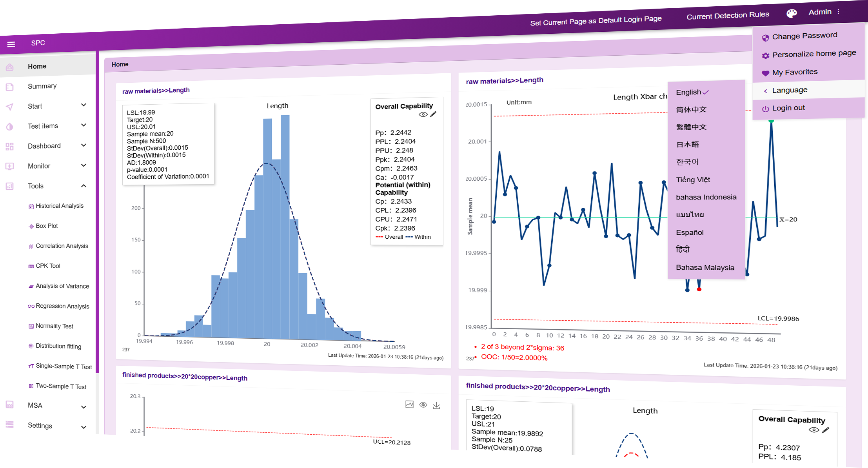Select the Home icon in the sidebar
868x468 pixels.
[x=9, y=67]
